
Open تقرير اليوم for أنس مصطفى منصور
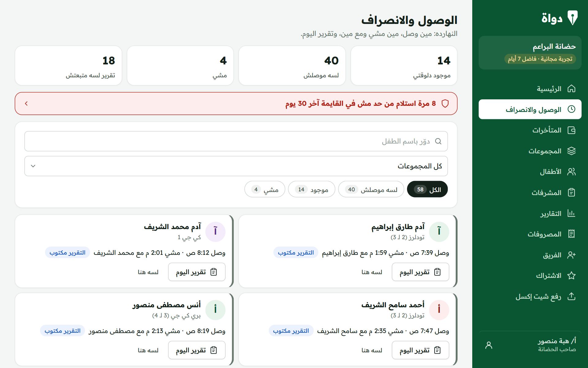click(x=197, y=350)
